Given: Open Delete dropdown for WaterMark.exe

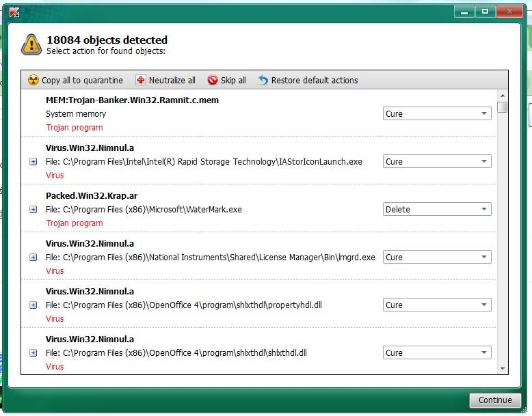Looking at the screenshot, I should (x=437, y=209).
